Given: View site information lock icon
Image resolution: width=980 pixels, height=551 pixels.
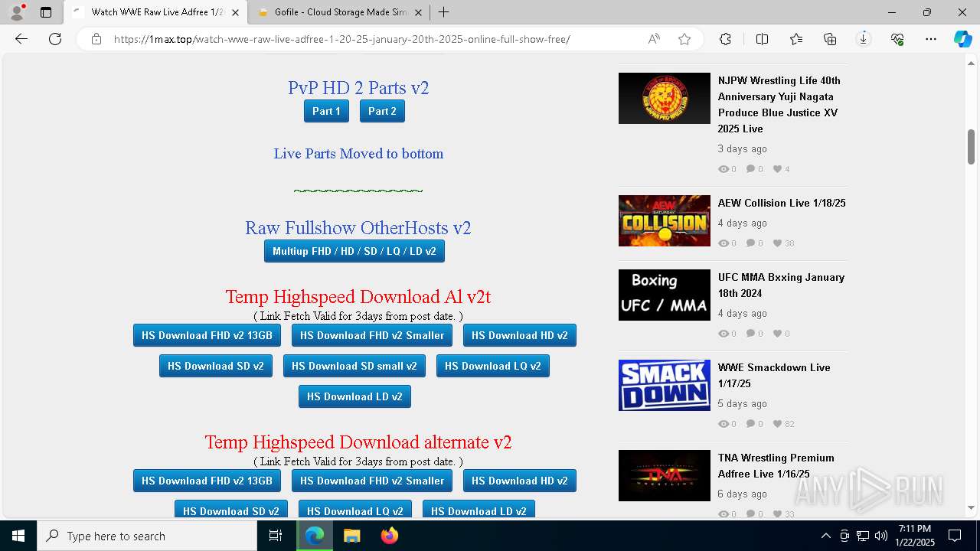Looking at the screenshot, I should click(x=96, y=39).
